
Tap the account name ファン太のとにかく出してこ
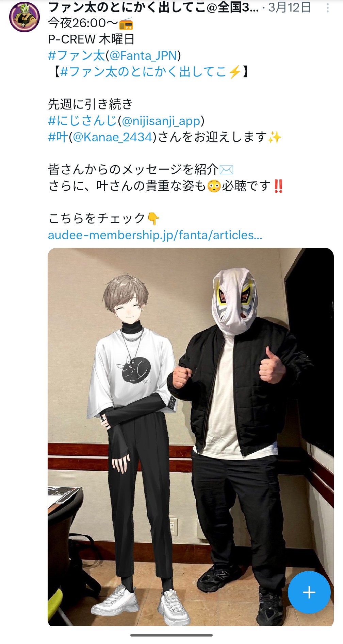tap(153, 7)
